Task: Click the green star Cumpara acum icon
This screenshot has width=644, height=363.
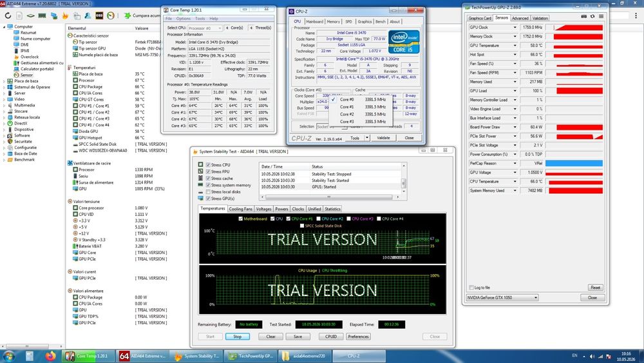Action: [x=128, y=15]
